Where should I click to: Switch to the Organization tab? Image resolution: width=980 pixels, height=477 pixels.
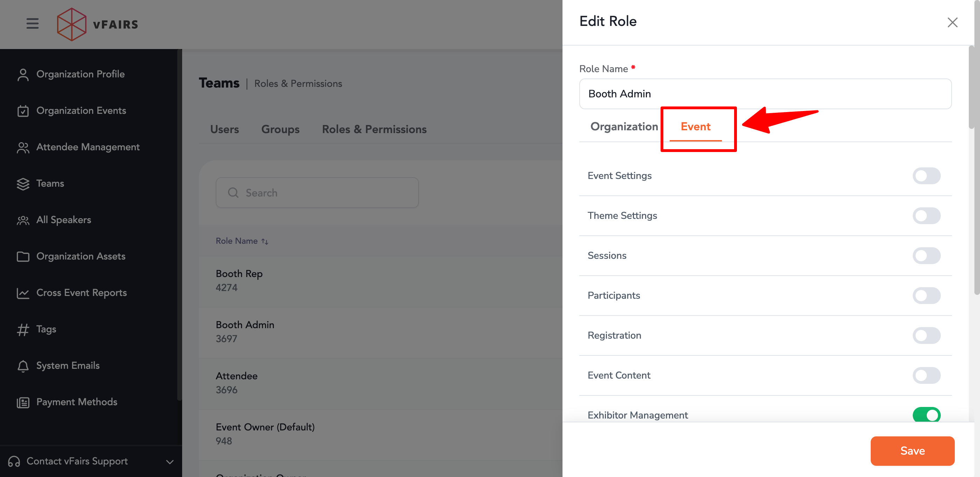623,127
